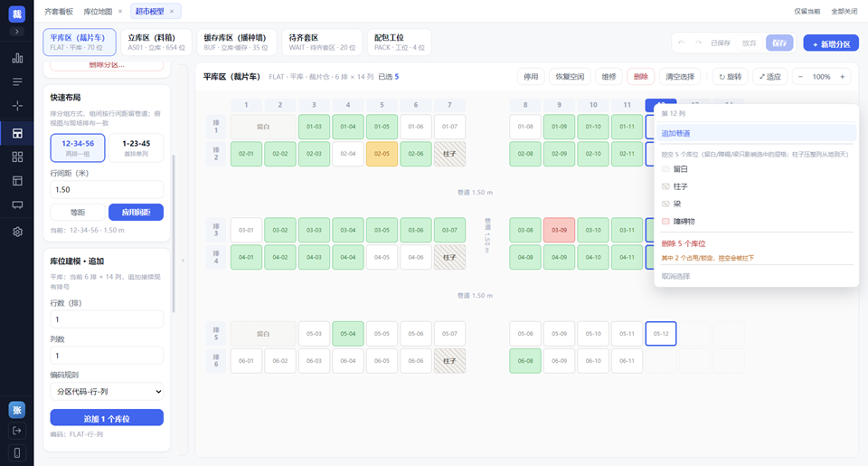The image size is (868, 466).
Task: Click the 旋转 rotate button
Action: 731,77
